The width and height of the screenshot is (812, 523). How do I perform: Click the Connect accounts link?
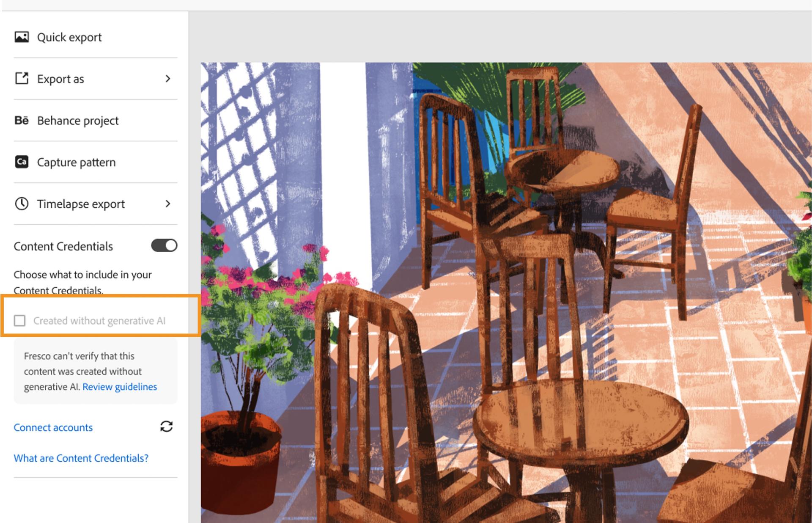[x=53, y=427]
